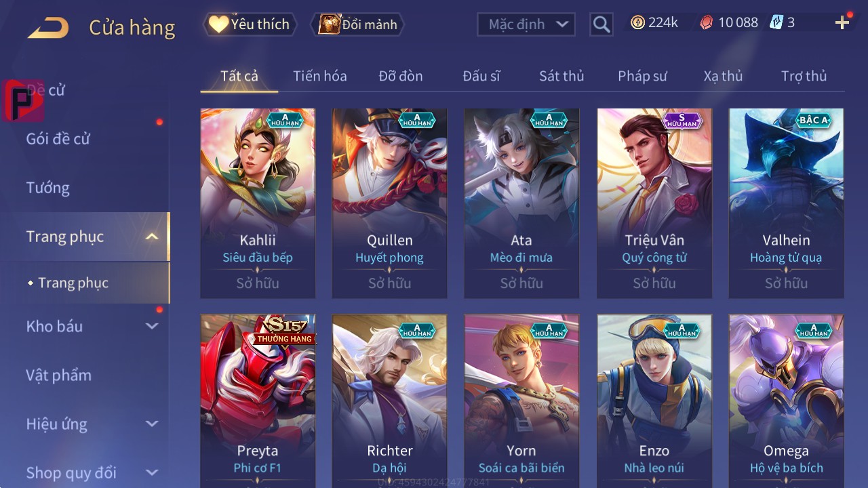Open the Kahlii Siêu đầu bếp skin card

258,203
